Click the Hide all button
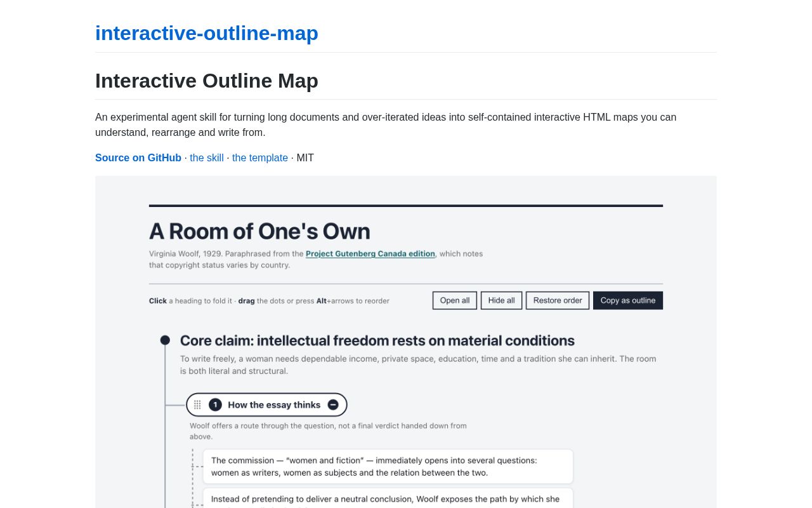Viewport: 812px width, 508px height. (501, 300)
